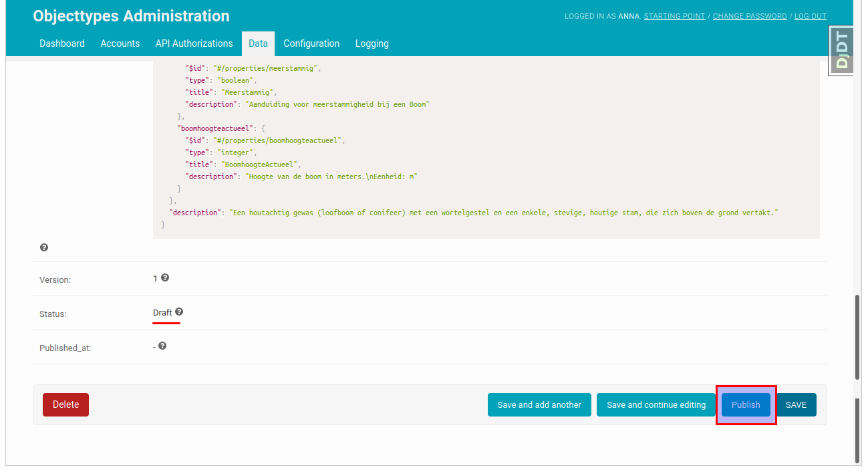Click the "BoomhoogteActueel" title value
This screenshot has width=868, height=472.
tap(261, 164)
